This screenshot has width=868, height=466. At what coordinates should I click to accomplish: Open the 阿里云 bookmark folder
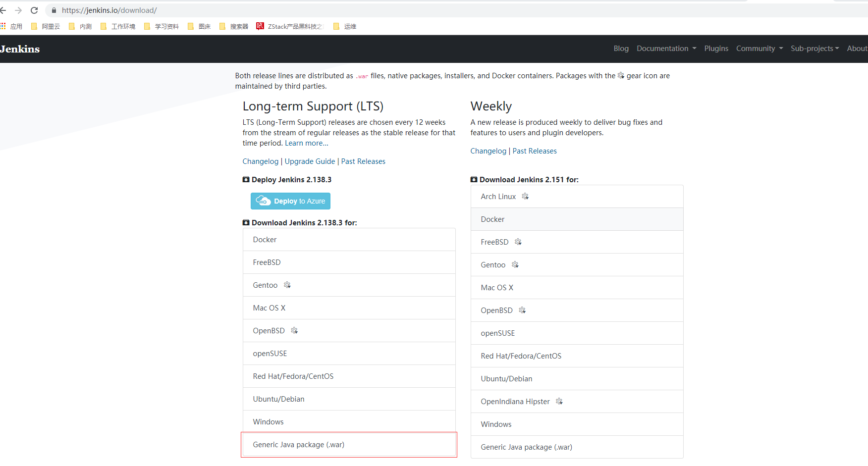point(45,26)
